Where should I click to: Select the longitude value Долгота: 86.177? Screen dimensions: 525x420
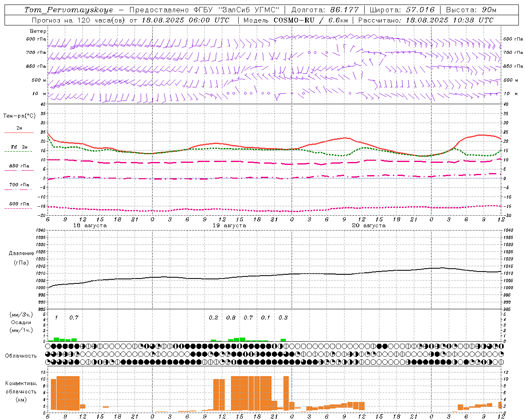point(325,10)
